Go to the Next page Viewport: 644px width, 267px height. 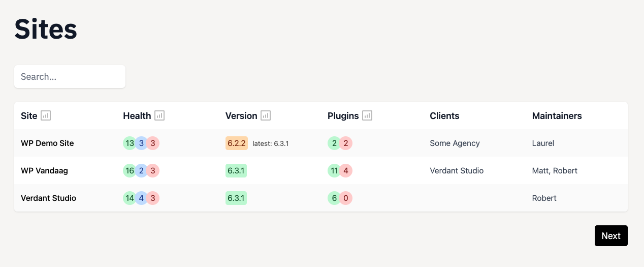coord(611,235)
